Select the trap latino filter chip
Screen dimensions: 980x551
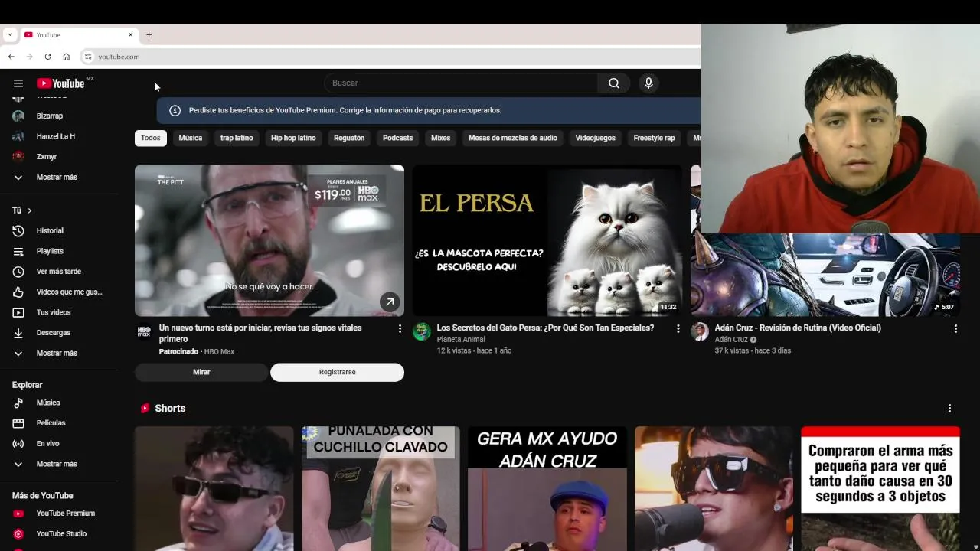[x=237, y=138]
